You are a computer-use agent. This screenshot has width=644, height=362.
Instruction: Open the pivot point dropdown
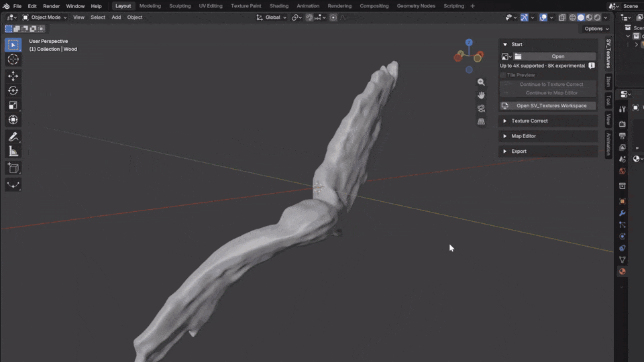click(x=297, y=17)
